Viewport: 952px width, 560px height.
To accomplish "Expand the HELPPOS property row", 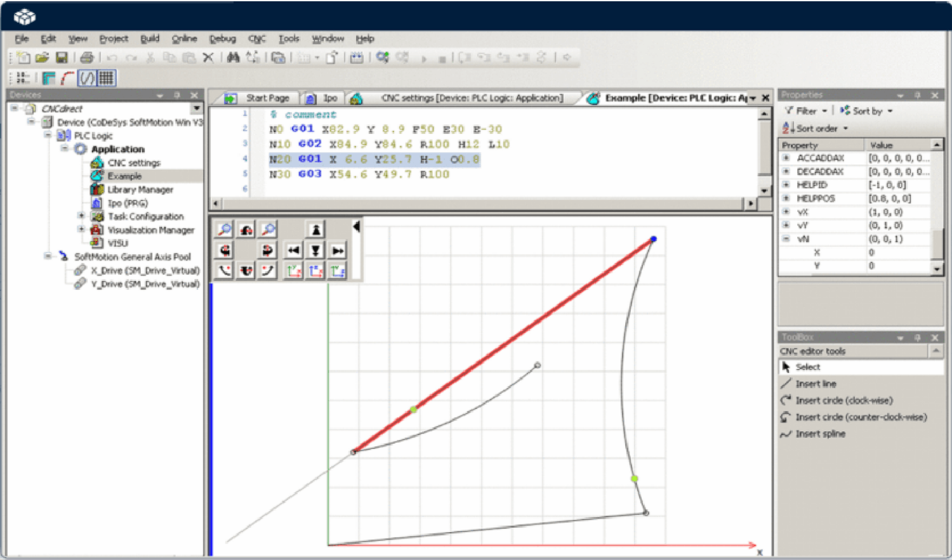I will [786, 199].
